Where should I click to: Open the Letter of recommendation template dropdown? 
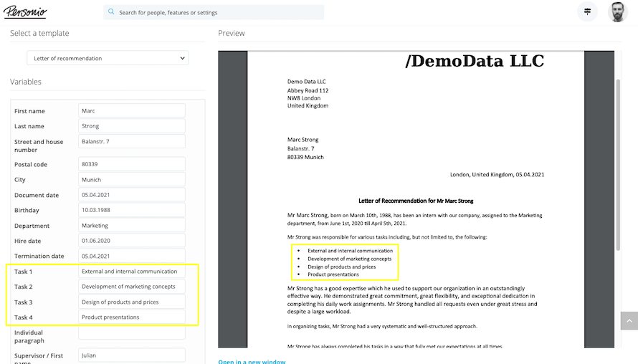pos(108,58)
